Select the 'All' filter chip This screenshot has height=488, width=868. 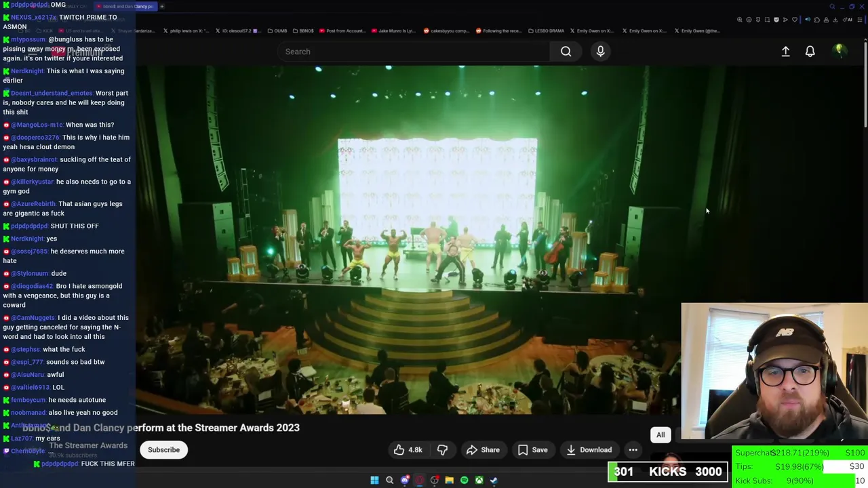pyautogui.click(x=660, y=434)
